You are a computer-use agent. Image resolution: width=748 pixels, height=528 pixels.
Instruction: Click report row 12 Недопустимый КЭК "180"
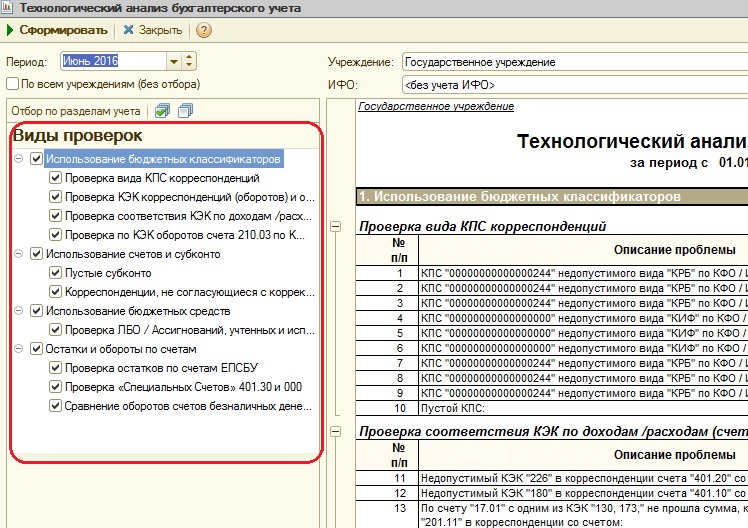[x=583, y=493]
